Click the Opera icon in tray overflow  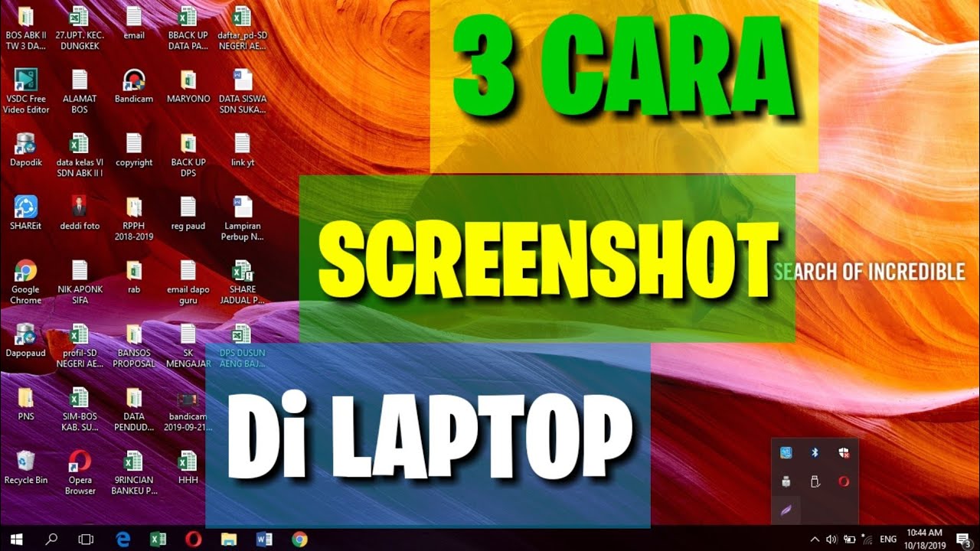[843, 481]
